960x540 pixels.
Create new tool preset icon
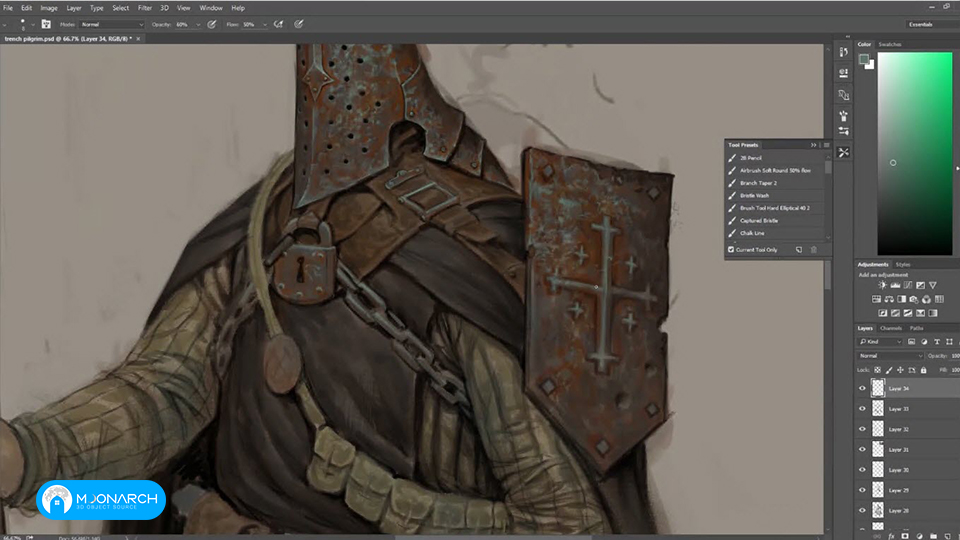click(x=799, y=250)
